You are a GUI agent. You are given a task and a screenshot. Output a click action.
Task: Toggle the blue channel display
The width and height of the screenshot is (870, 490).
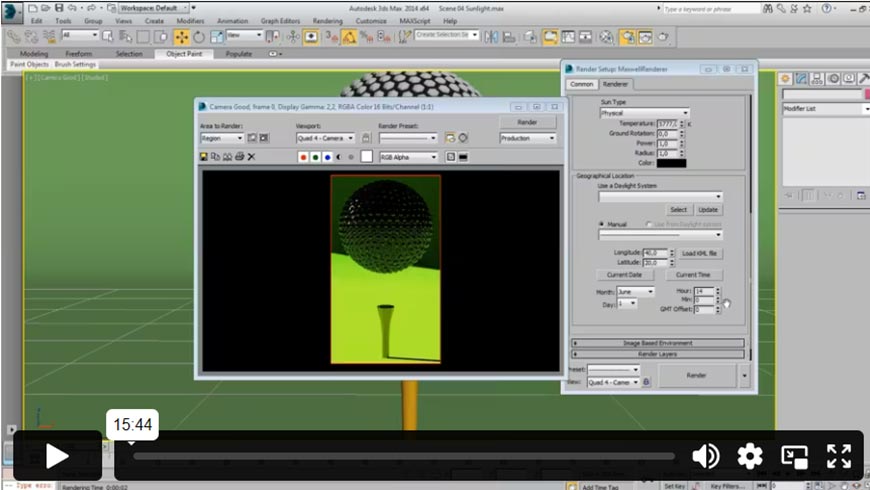click(327, 157)
